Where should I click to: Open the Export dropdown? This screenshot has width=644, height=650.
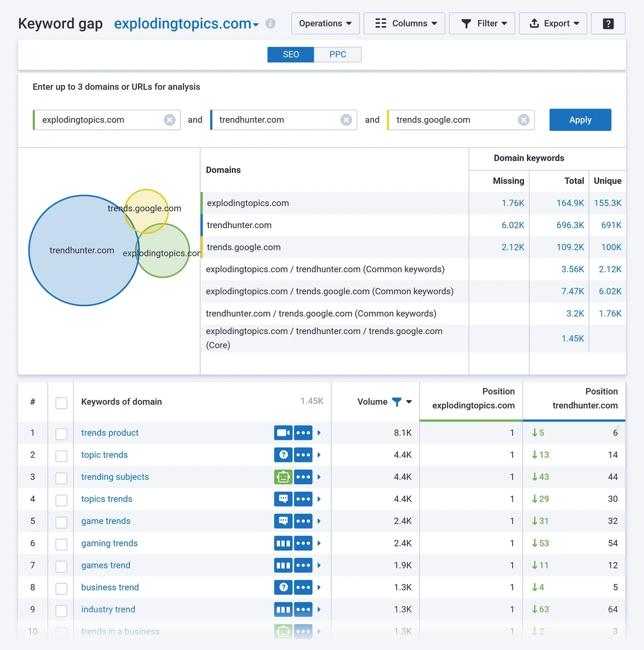tap(553, 24)
